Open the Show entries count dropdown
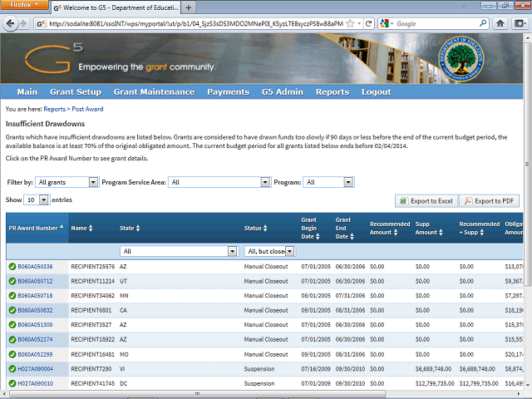The height and width of the screenshot is (399, 532). (37, 199)
